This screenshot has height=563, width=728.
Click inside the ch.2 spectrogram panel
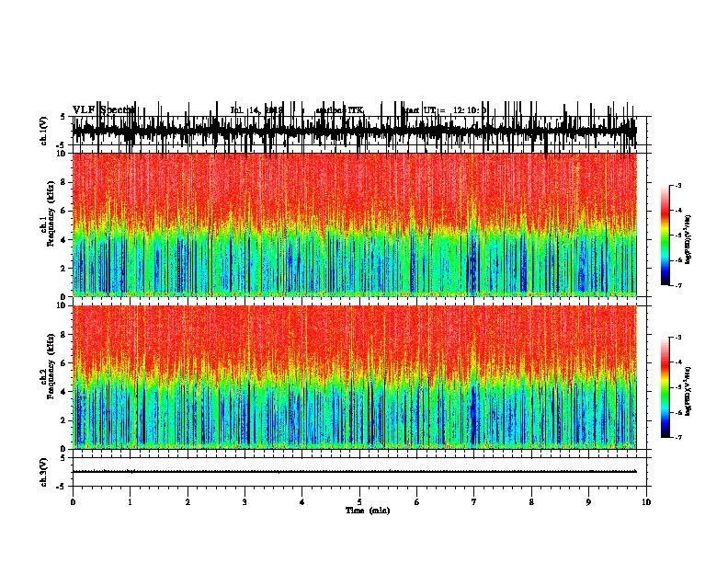(354, 377)
